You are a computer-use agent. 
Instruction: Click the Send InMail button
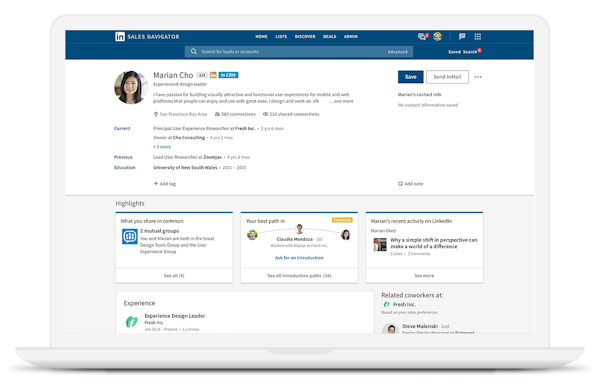(x=447, y=77)
